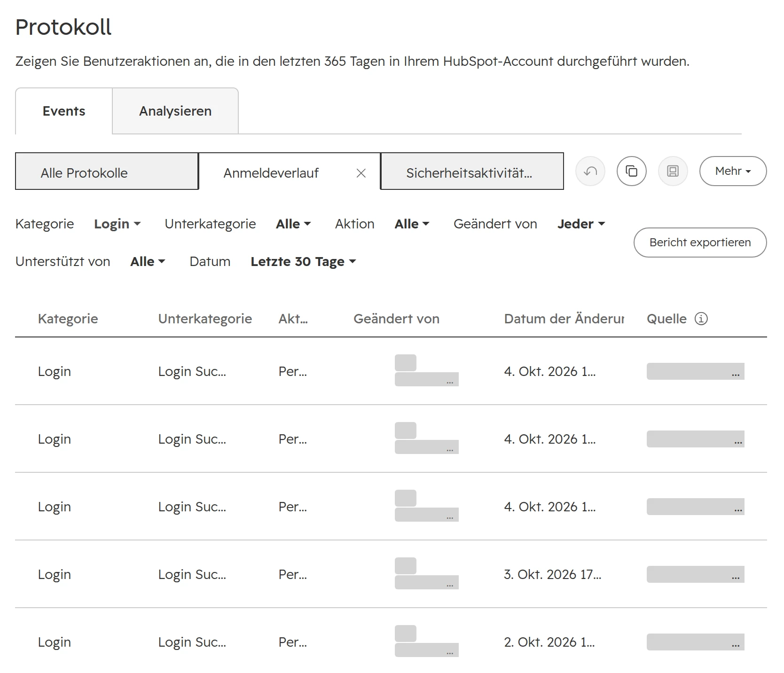The image size is (784, 673).
Task: Click the 3. Okt. 2026 date cell
Action: coord(552,574)
